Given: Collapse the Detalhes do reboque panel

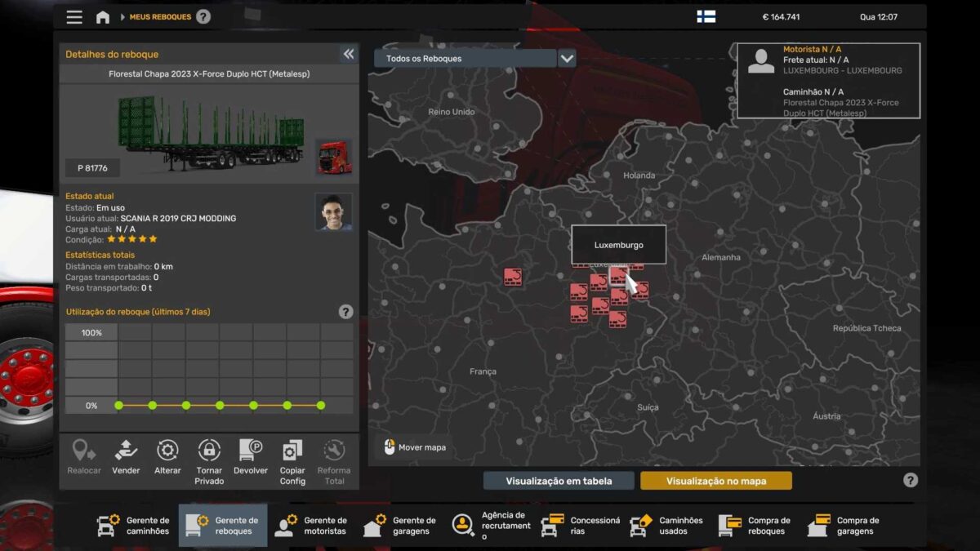Looking at the screenshot, I should coord(349,54).
